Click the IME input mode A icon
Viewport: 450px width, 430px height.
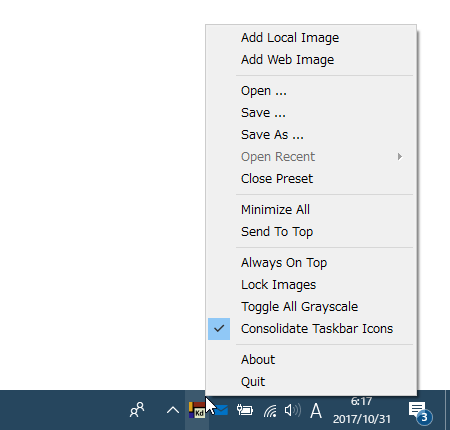tap(316, 410)
